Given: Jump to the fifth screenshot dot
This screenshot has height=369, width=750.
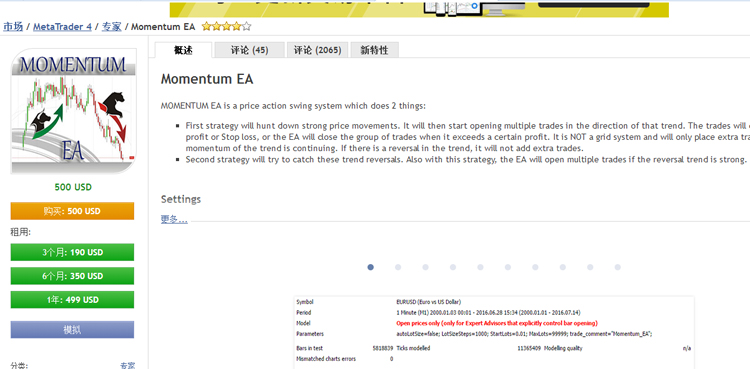Looking at the screenshot, I should 480,267.
